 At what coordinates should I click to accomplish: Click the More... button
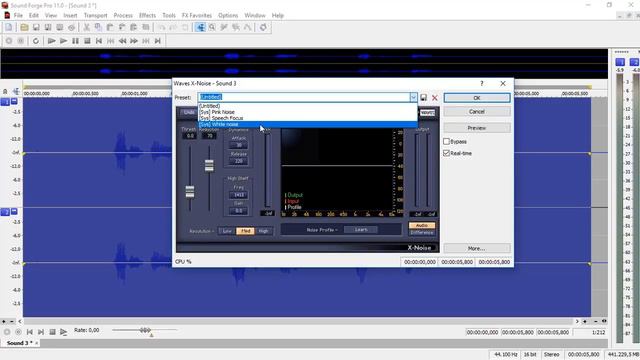(x=477, y=248)
